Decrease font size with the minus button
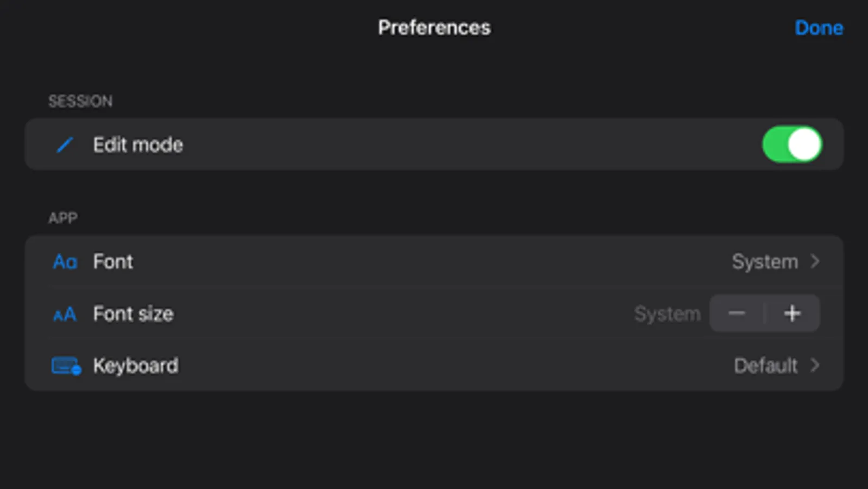 [737, 314]
